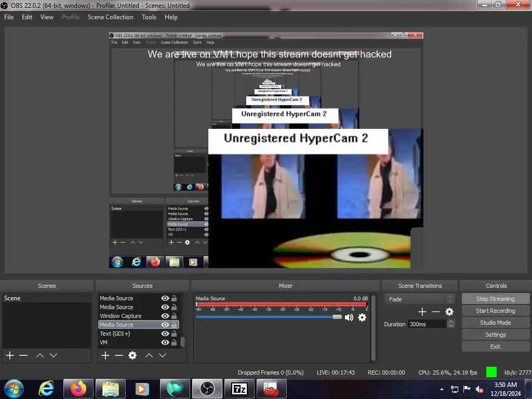The height and width of the screenshot is (399, 532).
Task: Open OBS Settings from Controls
Action: 495,335
